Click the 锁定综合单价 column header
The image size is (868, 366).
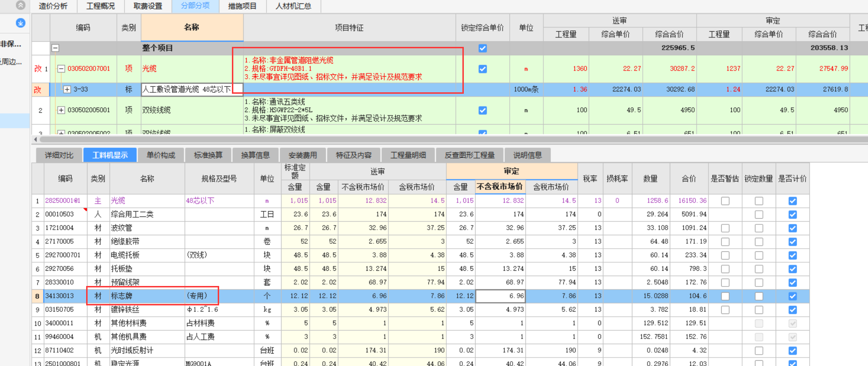[482, 27]
